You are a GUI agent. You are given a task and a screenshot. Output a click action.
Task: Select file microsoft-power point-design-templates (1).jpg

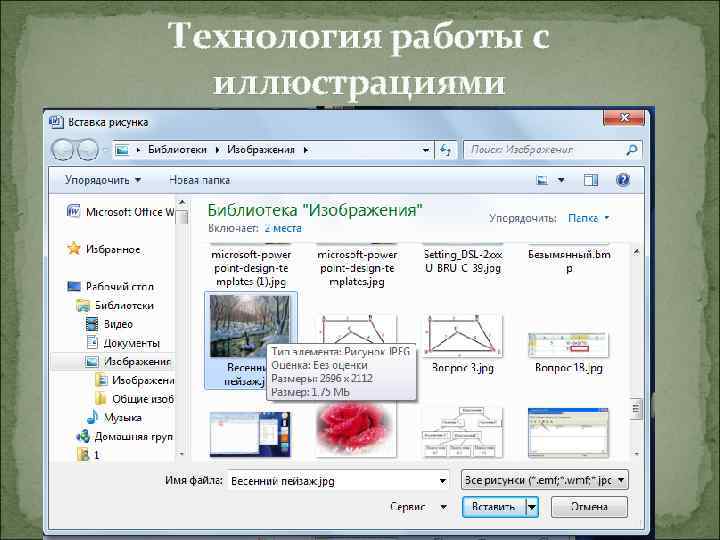251,268
